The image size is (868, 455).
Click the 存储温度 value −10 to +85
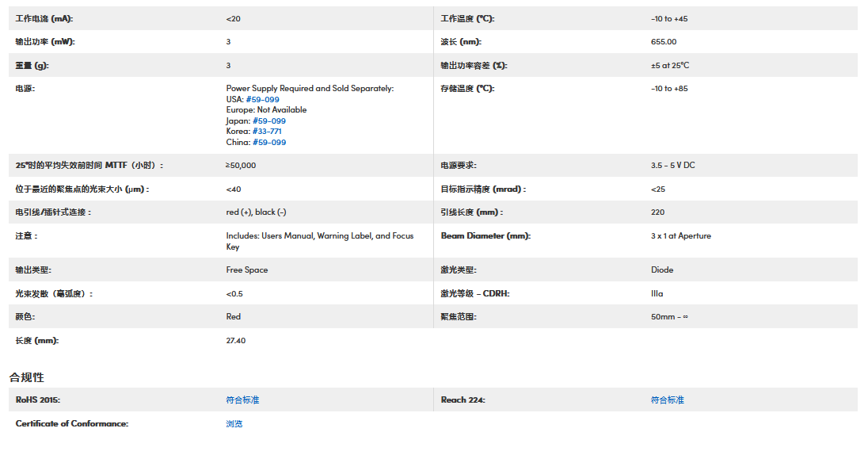point(669,89)
